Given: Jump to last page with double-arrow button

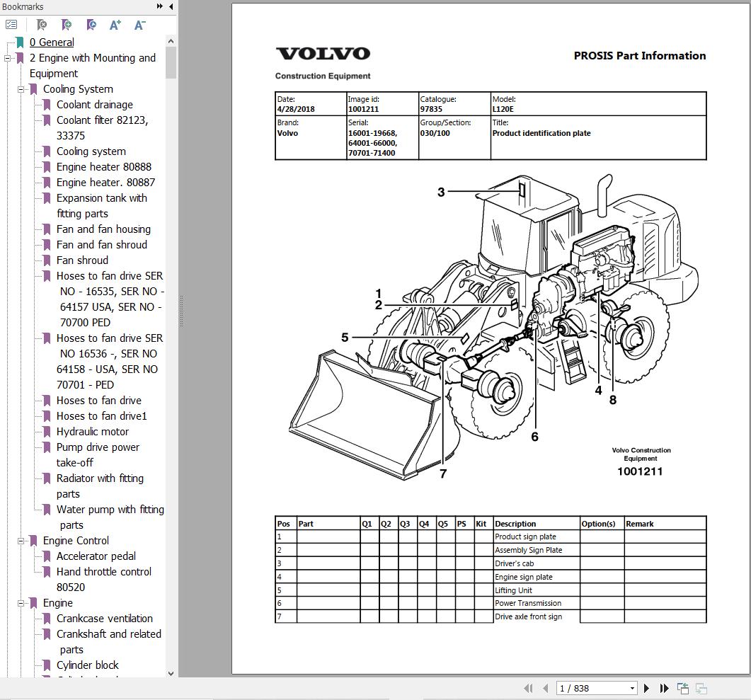Looking at the screenshot, I should click(x=663, y=687).
